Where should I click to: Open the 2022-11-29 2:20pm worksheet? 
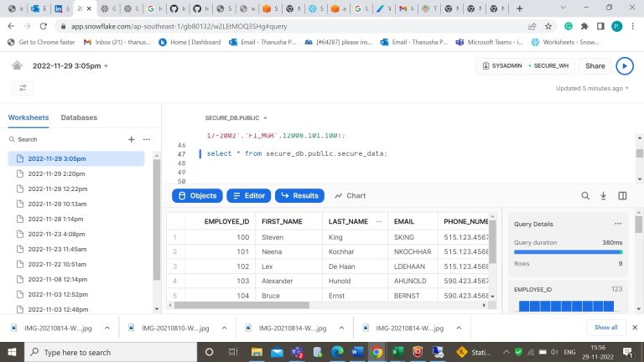[56, 173]
